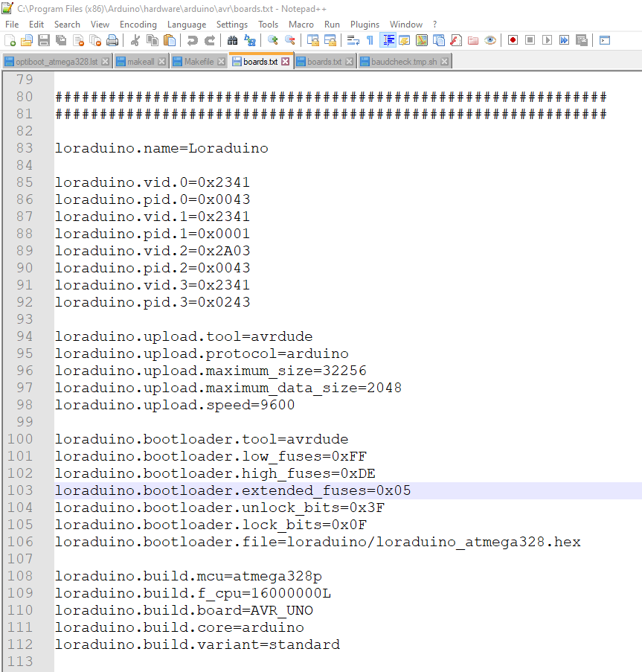Click the loraduino.upload.maximum_size=32256 line
The image size is (642, 672).
tap(211, 371)
